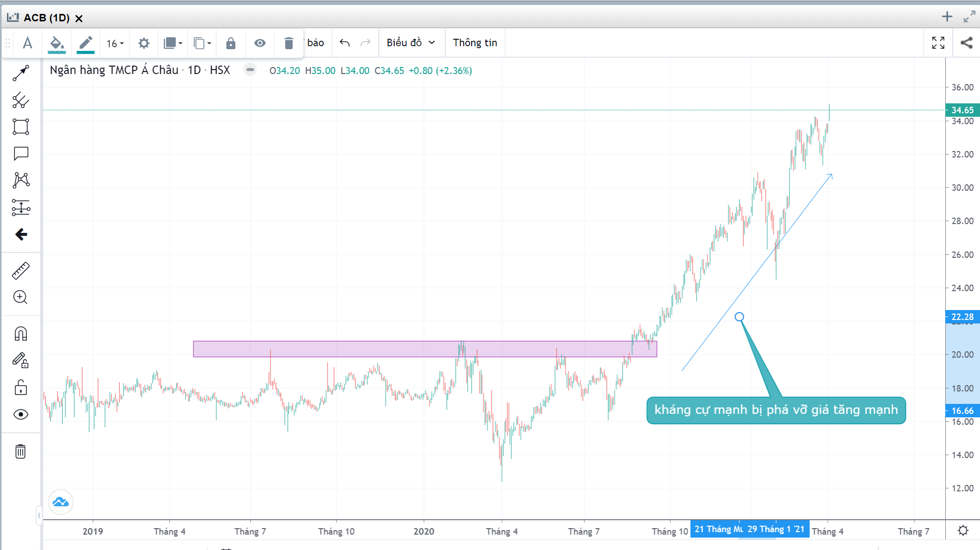Viewport: 980px width, 550px height.
Task: Click the 2019 label on time axis
Action: pyautogui.click(x=93, y=531)
